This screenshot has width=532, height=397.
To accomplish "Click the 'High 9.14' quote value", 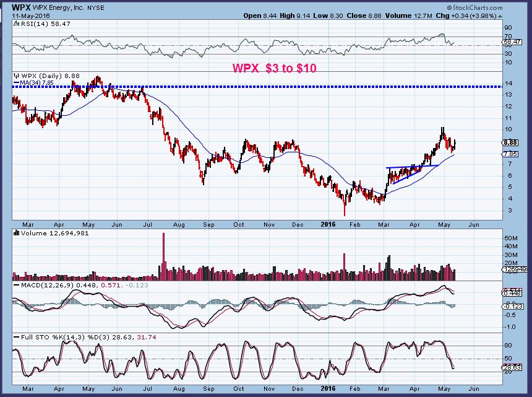I will pos(295,15).
